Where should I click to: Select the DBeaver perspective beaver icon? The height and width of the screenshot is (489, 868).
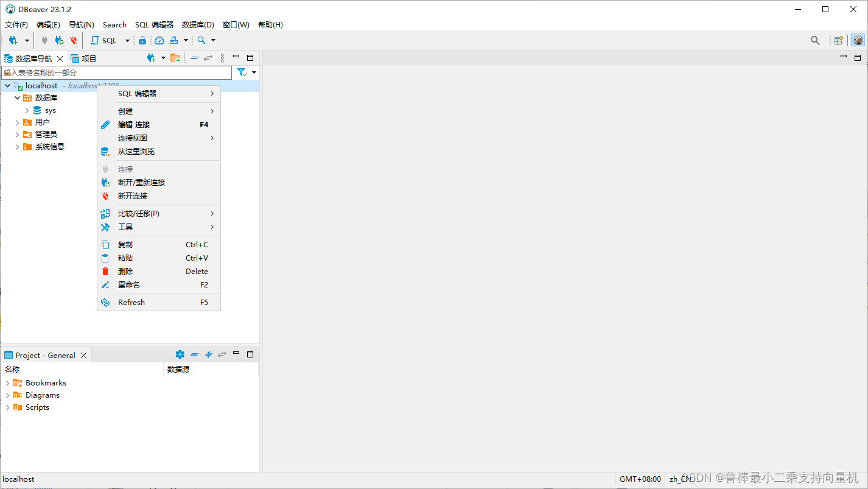(x=858, y=40)
